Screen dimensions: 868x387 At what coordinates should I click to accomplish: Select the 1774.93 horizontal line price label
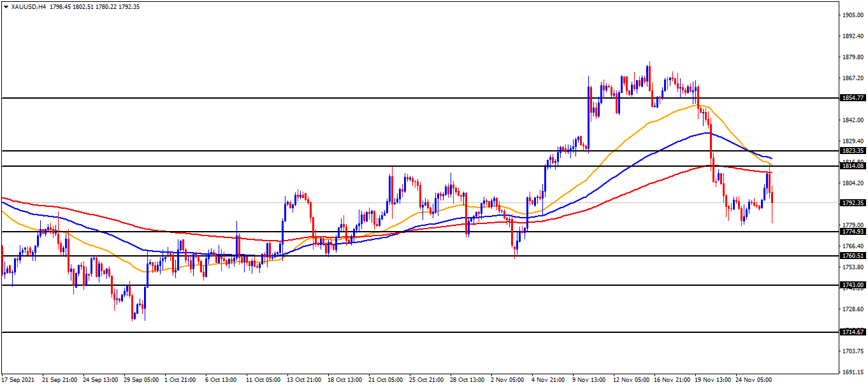point(853,232)
